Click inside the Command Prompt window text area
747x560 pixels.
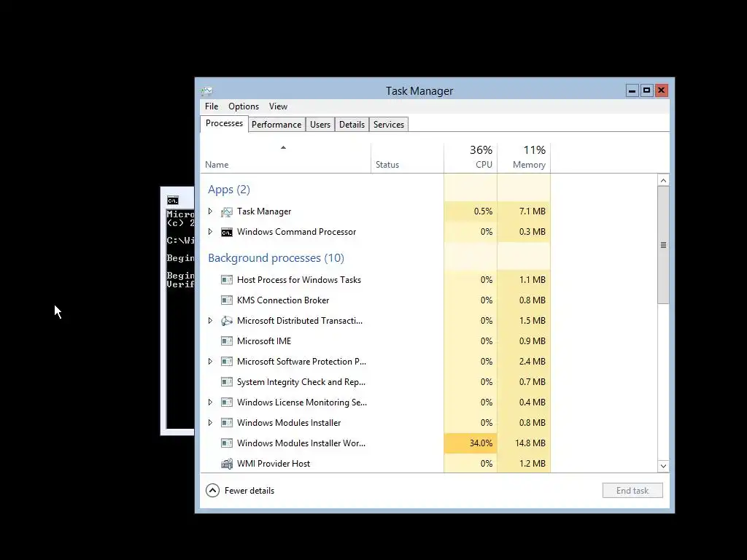pos(180,319)
